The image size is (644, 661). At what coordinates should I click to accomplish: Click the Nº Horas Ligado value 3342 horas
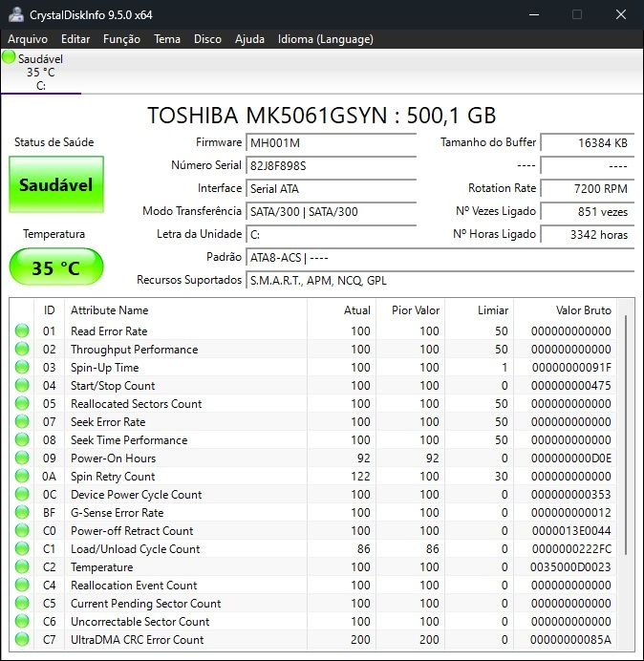point(587,234)
